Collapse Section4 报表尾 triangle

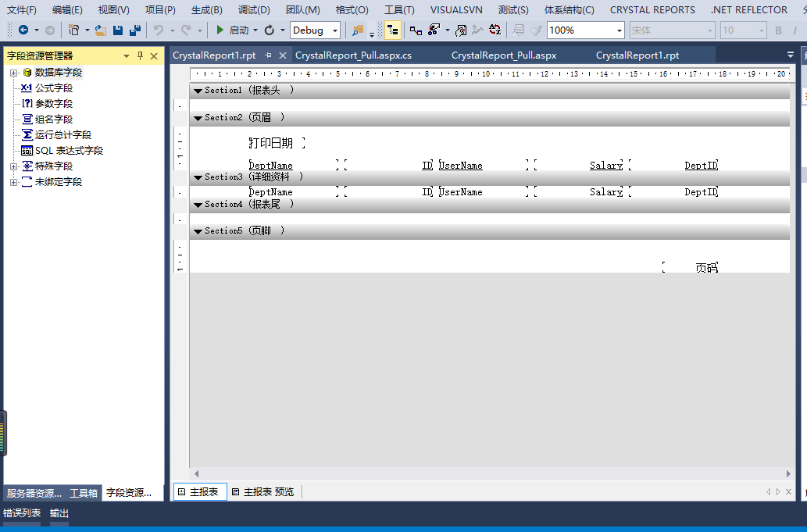coord(198,205)
